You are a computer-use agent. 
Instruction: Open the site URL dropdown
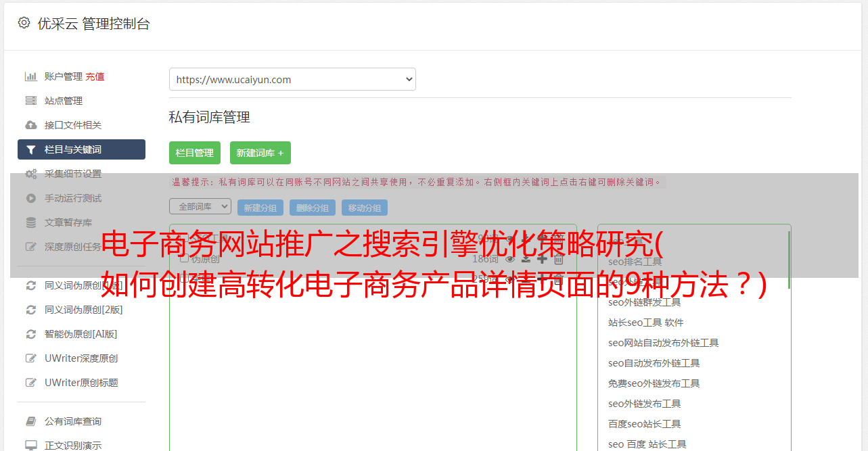[x=292, y=79]
